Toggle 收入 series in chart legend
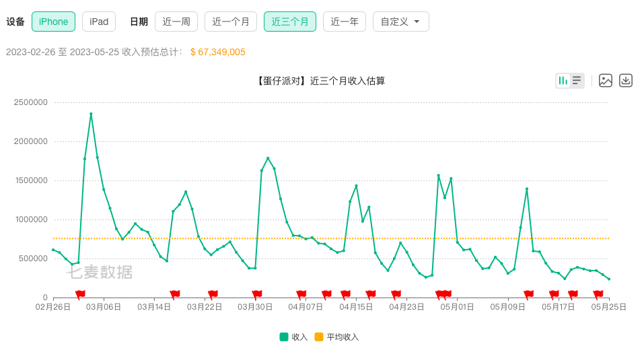Viewport: 644px width, 348px height. tap(293, 337)
